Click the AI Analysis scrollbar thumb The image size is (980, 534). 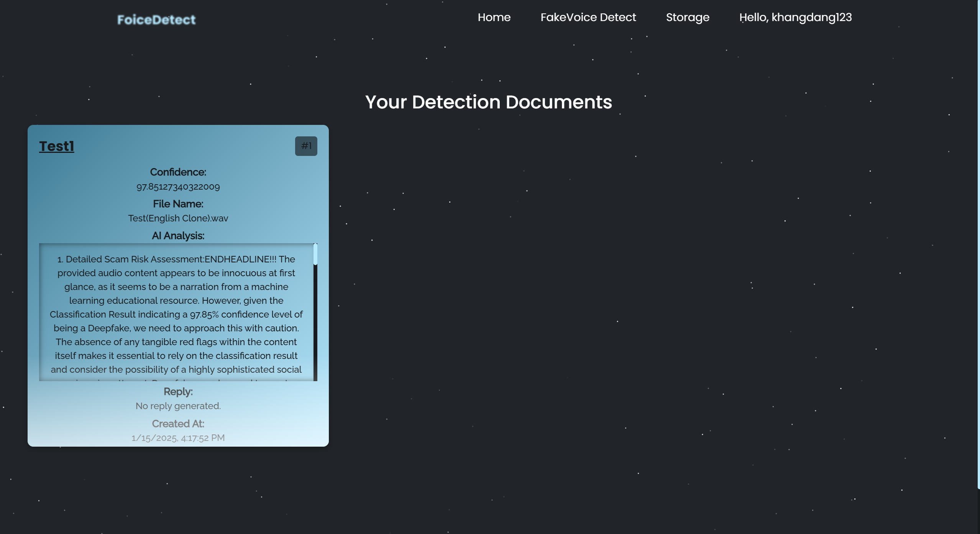[x=315, y=254]
